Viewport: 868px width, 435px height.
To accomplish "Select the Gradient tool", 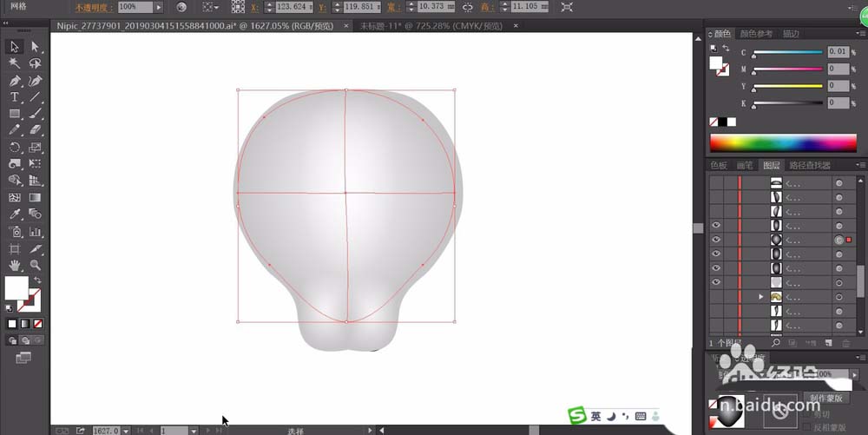I will [x=35, y=198].
